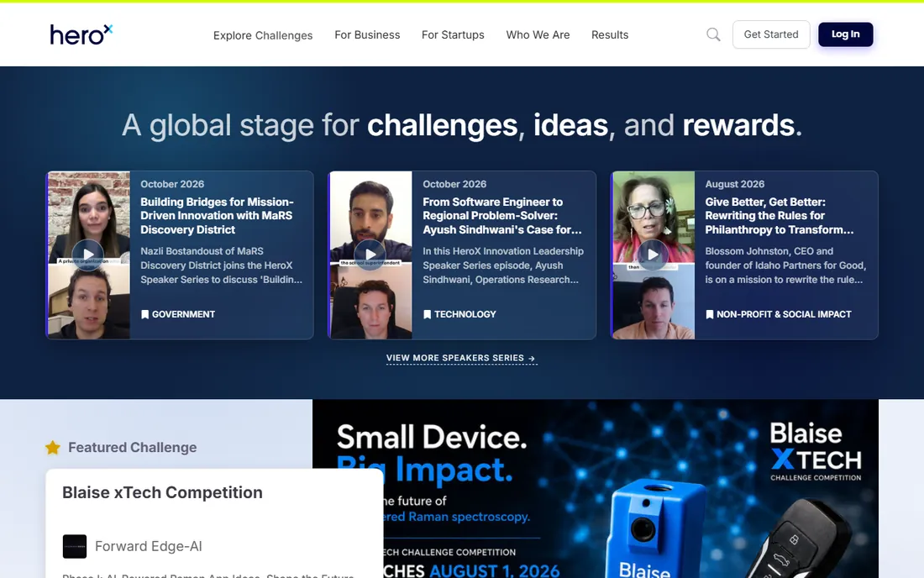924x578 pixels.
Task: Click the Forward Edge-AI logo square
Action: 75,546
